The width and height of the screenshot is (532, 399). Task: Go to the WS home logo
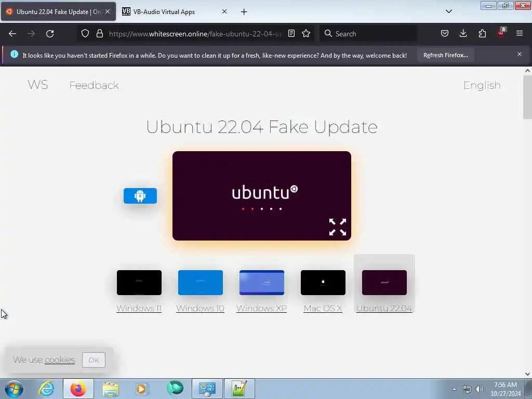[37, 85]
